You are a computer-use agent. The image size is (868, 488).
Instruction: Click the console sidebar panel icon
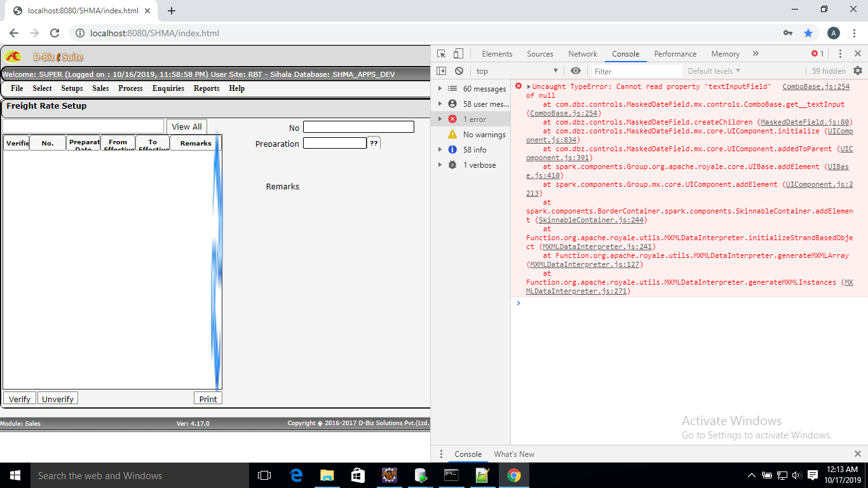click(441, 71)
